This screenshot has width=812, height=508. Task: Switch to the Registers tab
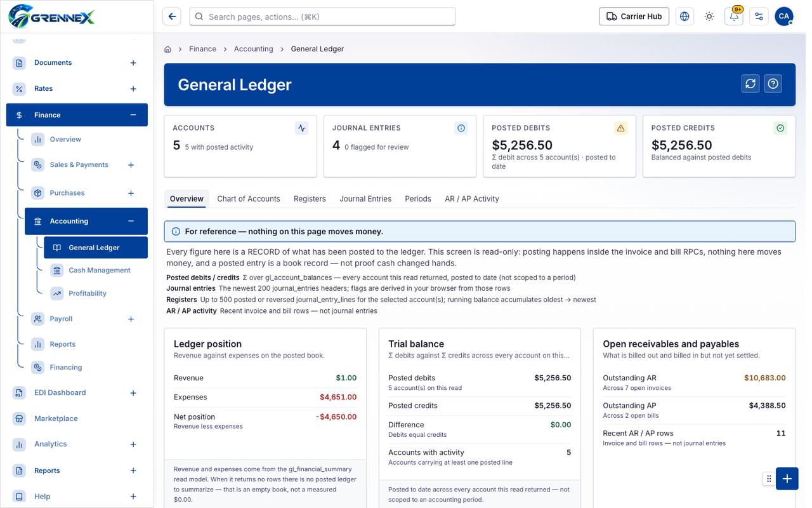[x=310, y=199]
